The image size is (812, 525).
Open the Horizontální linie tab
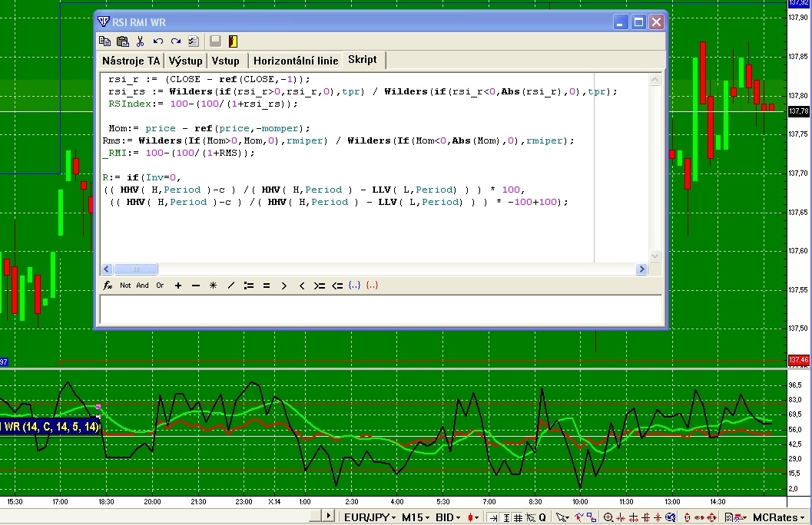pos(295,61)
